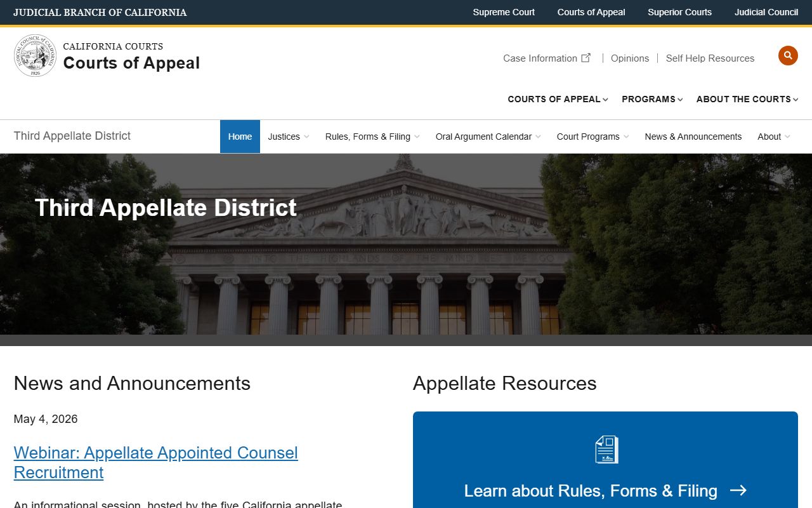This screenshot has width=812, height=508.
Task: Click the Judicial Branch of California link
Action: tap(100, 12)
